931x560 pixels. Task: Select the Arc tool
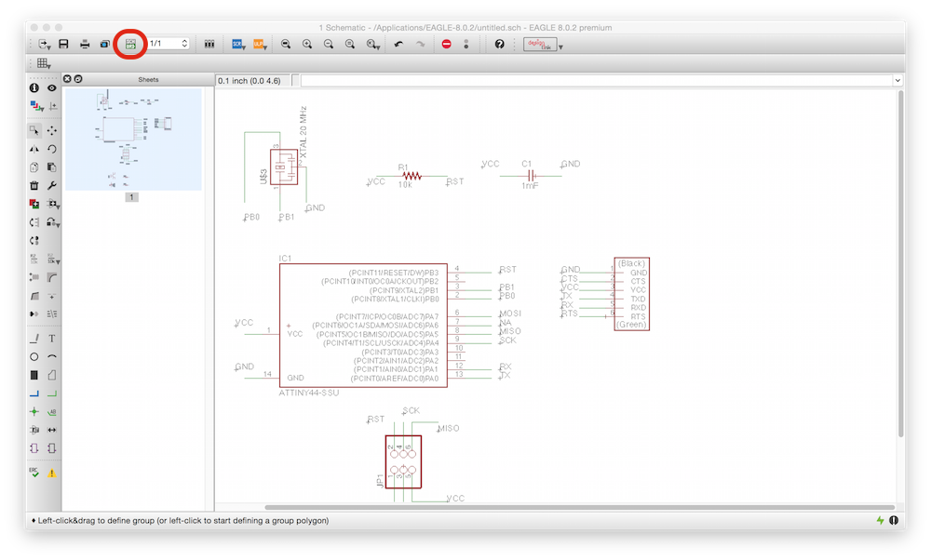pos(52,356)
